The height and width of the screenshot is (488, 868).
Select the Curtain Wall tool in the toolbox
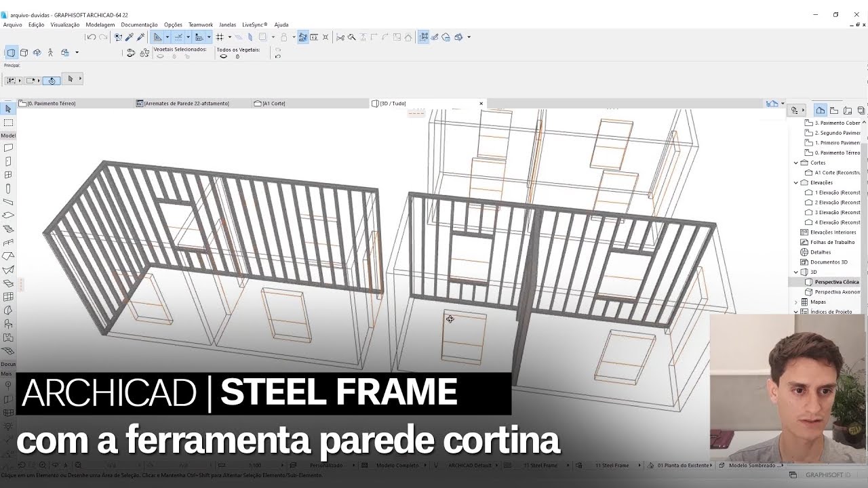point(8,297)
